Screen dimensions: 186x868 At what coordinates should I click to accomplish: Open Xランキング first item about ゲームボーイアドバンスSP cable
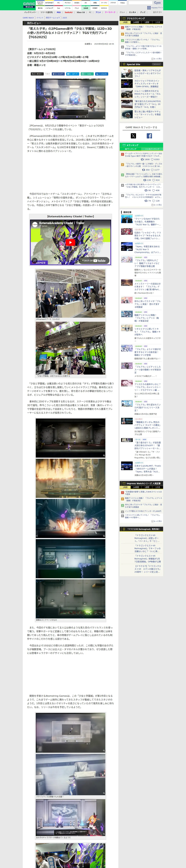tap(143, 155)
